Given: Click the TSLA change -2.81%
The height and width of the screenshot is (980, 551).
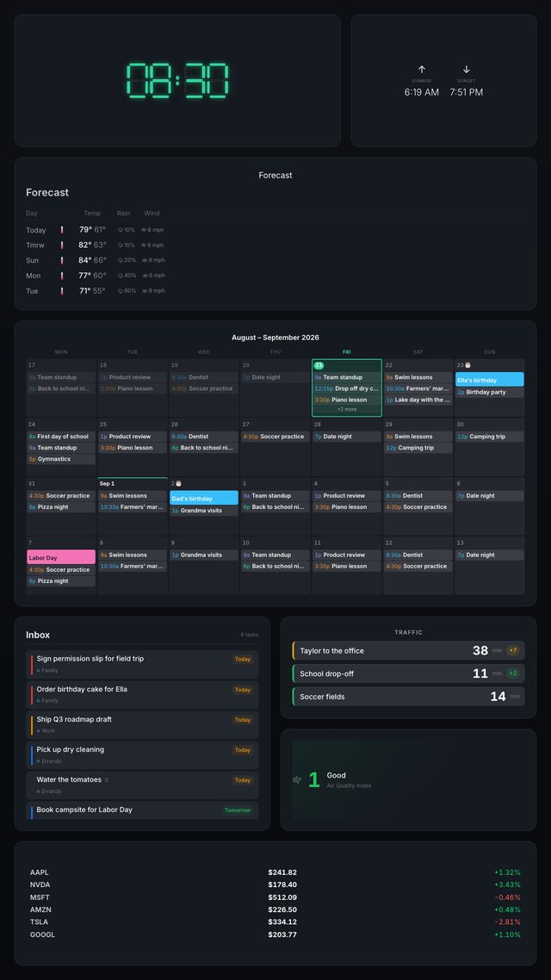Looking at the screenshot, I should (x=508, y=922).
